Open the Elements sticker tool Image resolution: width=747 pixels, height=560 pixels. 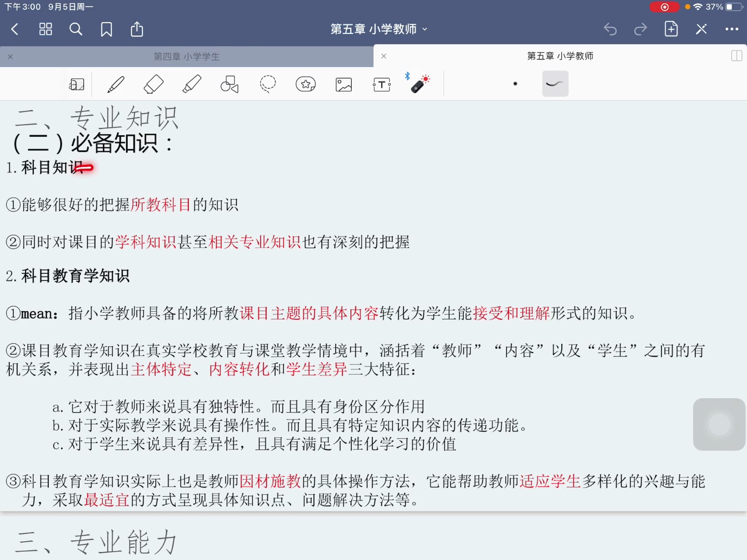tap(306, 84)
